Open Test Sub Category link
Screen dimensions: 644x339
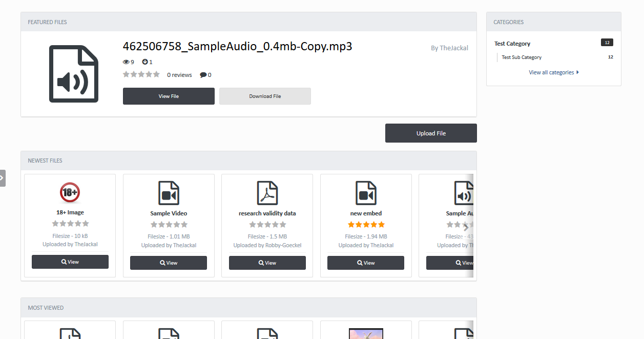coord(522,57)
